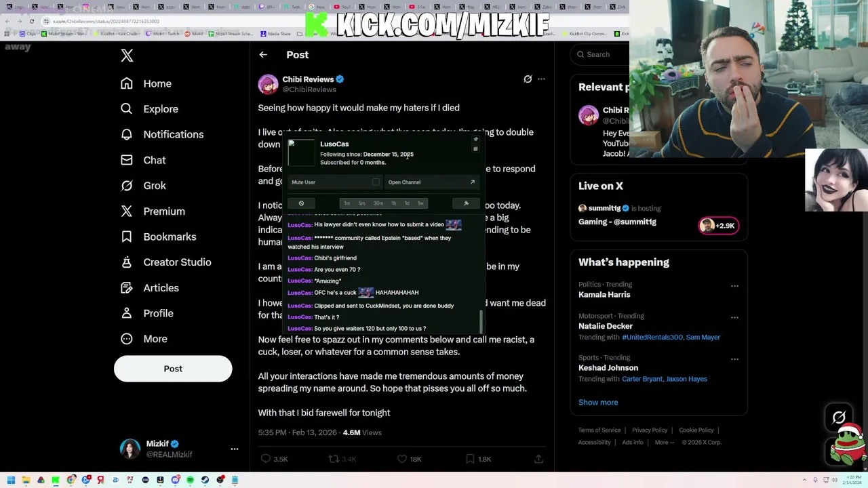Pin the LusoCas user card
The height and width of the screenshot is (488, 868).
coord(475,140)
